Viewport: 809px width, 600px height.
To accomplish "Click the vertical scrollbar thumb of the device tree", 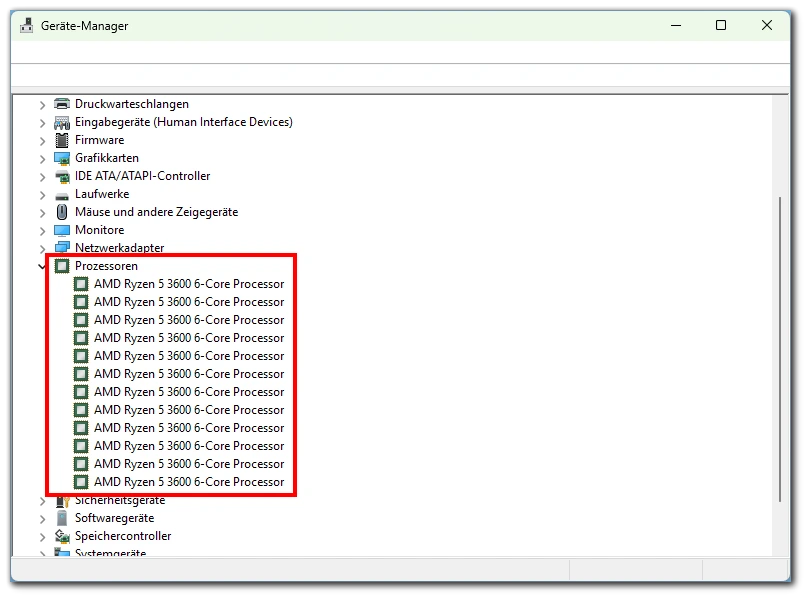I will click(x=780, y=349).
